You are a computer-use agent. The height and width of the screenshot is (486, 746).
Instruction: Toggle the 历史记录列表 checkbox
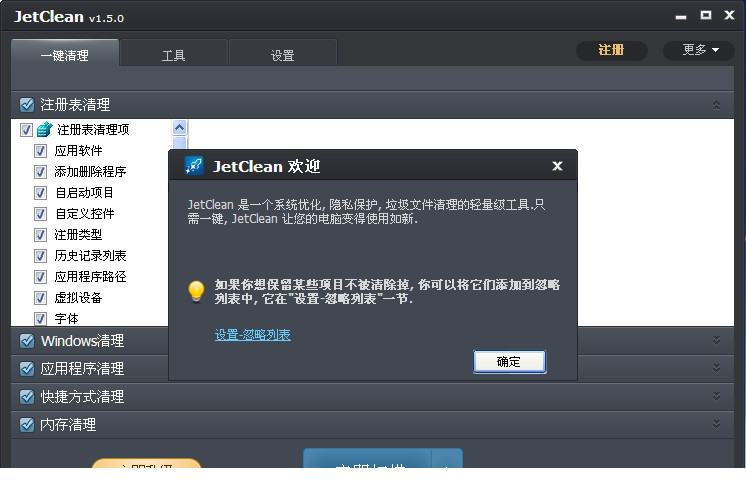pyautogui.click(x=40, y=256)
